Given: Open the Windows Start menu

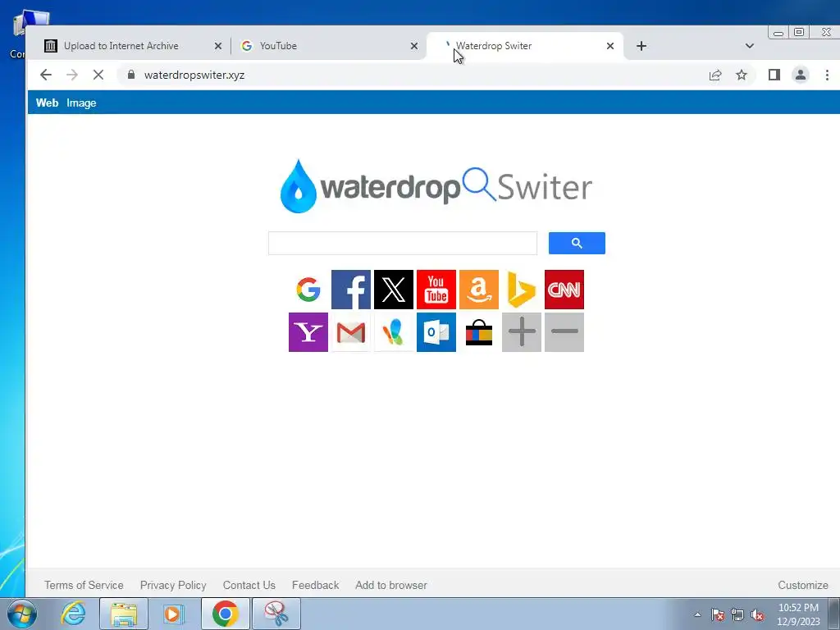Looking at the screenshot, I should [x=21, y=614].
